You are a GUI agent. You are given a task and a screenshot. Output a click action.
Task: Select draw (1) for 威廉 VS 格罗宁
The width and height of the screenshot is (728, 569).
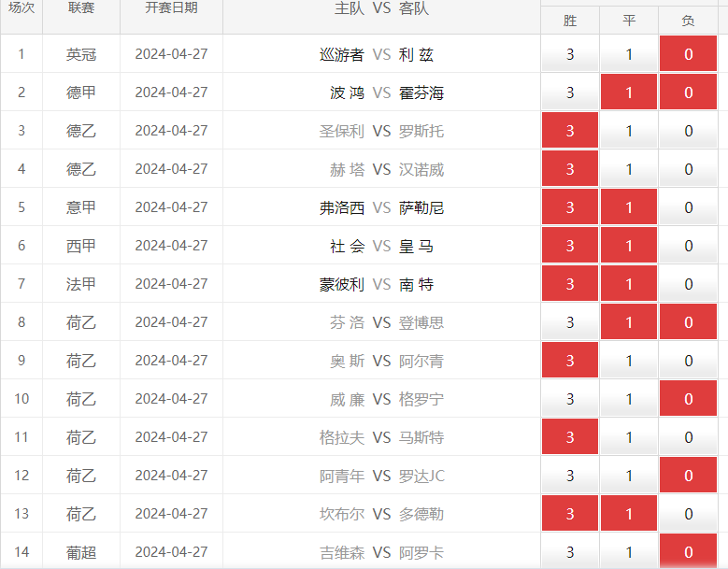click(x=629, y=399)
